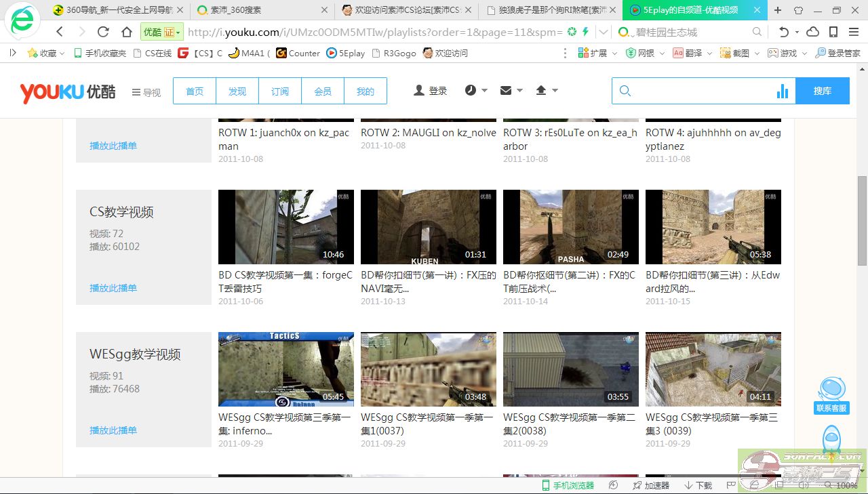
Task: Open the 05:38 Edward video thumbnail
Action: (x=713, y=227)
